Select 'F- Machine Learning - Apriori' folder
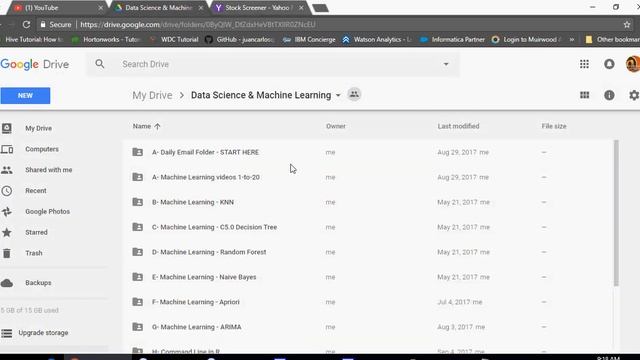 point(196,302)
